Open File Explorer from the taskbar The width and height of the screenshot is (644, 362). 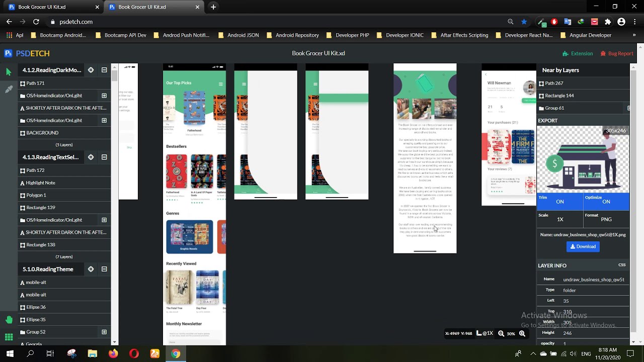[x=92, y=354]
